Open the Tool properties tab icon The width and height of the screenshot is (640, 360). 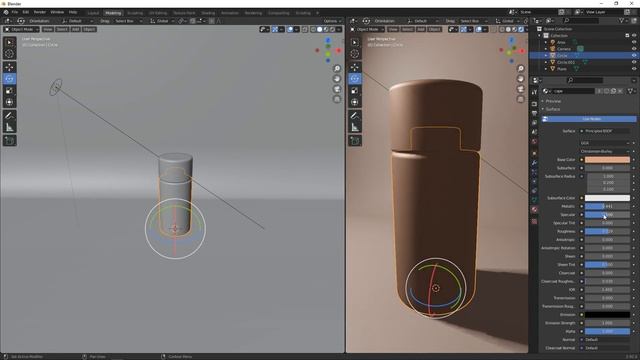click(x=534, y=92)
